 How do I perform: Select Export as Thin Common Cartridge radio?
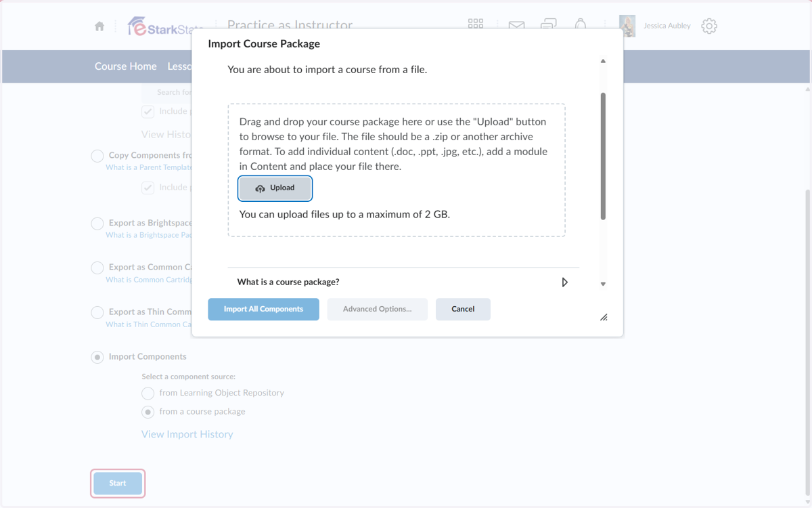point(97,312)
